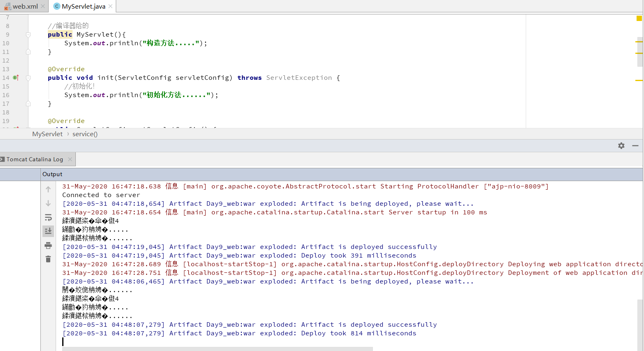Open the Tomcat Catalina Log tab
The image size is (644, 351).
(35, 159)
